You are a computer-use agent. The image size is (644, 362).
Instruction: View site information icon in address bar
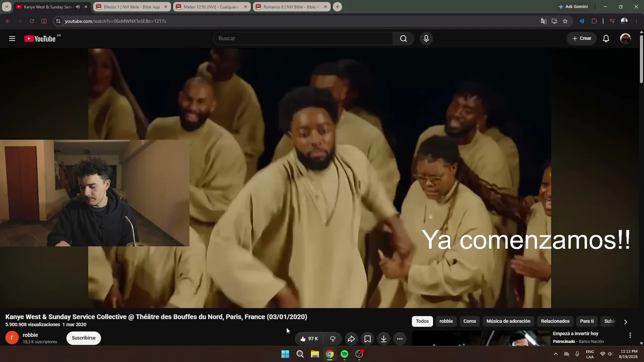(x=58, y=21)
